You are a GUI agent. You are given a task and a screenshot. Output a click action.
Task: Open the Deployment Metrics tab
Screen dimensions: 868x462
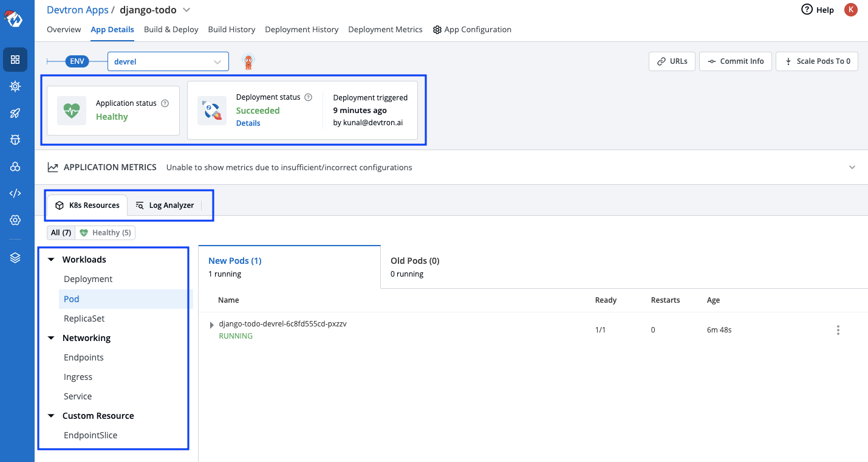point(384,29)
